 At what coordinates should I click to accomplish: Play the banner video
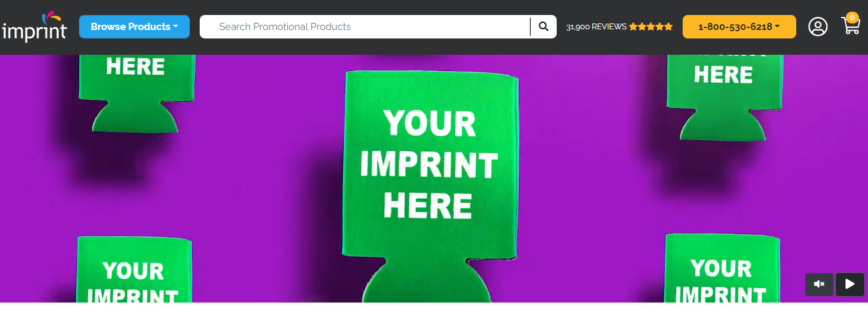[850, 284]
